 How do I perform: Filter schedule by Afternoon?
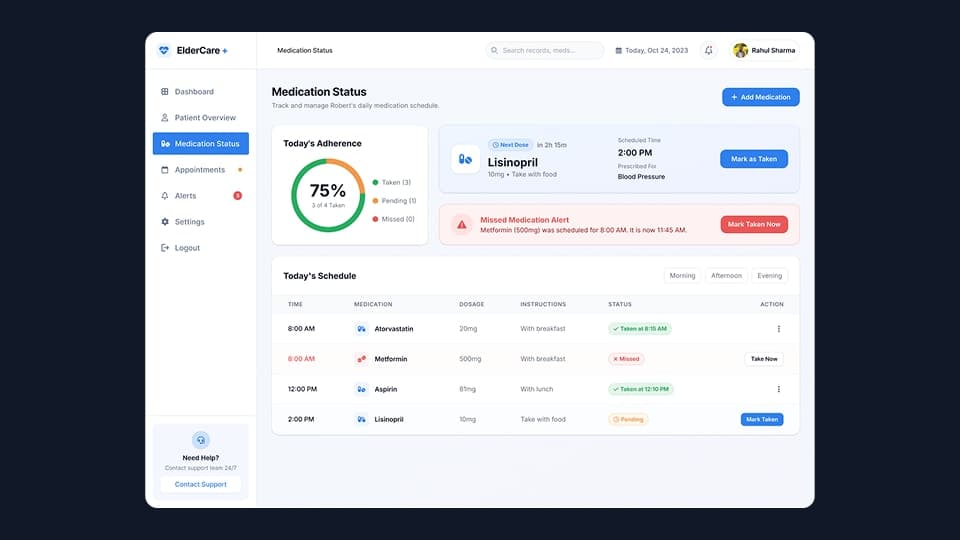(726, 276)
